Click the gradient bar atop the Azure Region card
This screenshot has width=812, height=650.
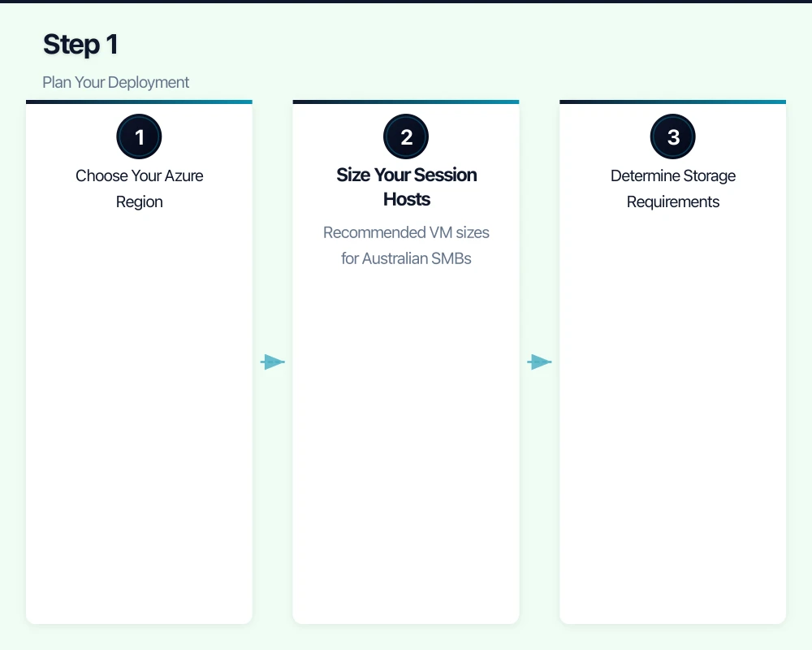tap(140, 102)
